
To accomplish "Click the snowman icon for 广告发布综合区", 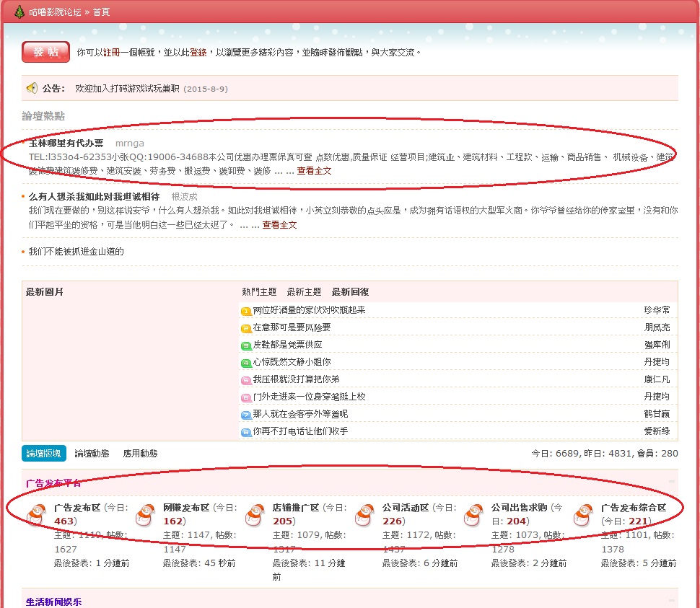I will point(584,515).
